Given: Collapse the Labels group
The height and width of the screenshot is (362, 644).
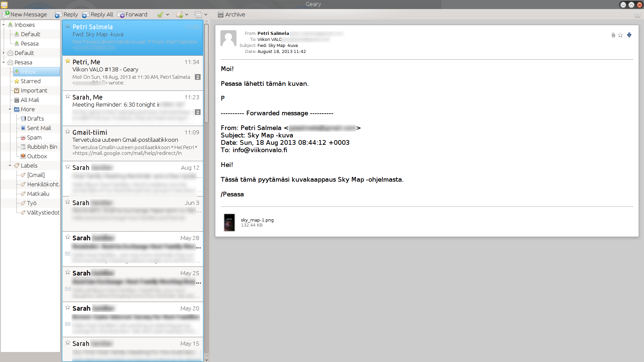Looking at the screenshot, I should coord(10,166).
